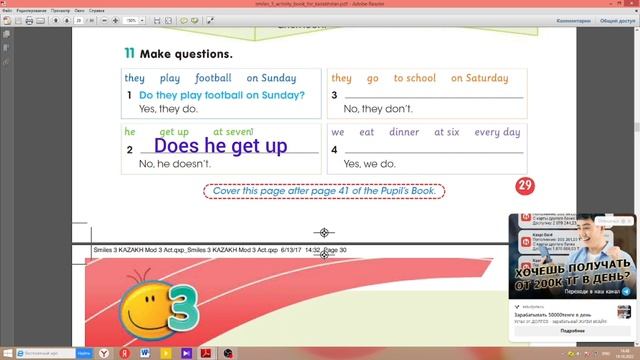Open bookmarks panel in left sidebar
Screen dimensions: 640x360
click(x=6, y=48)
